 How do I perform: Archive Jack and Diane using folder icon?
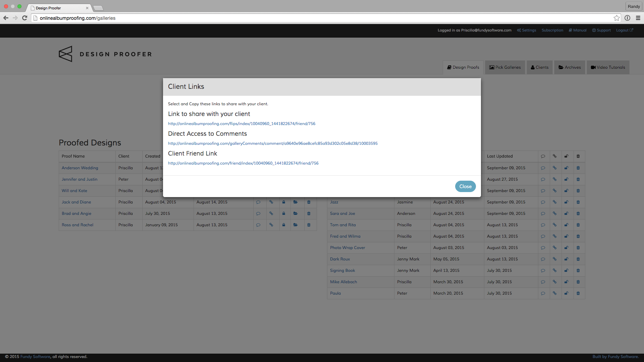(295, 202)
